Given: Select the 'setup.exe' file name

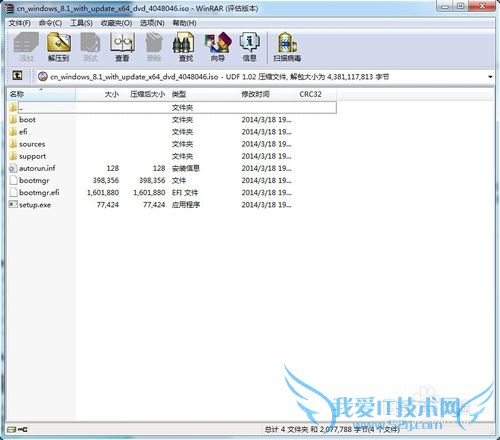Looking at the screenshot, I should coord(35,204).
